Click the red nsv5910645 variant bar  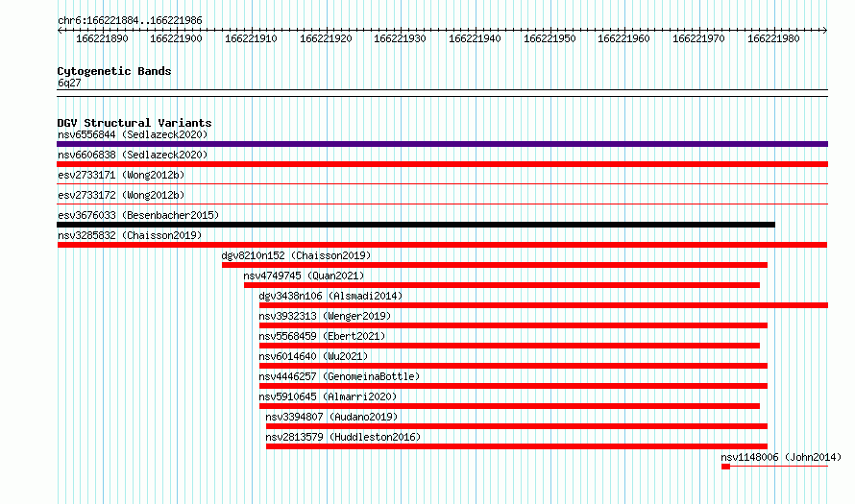pyautogui.click(x=509, y=406)
